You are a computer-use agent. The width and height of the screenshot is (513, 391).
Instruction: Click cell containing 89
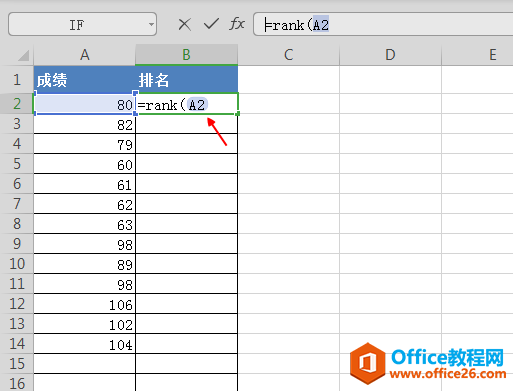(85, 264)
